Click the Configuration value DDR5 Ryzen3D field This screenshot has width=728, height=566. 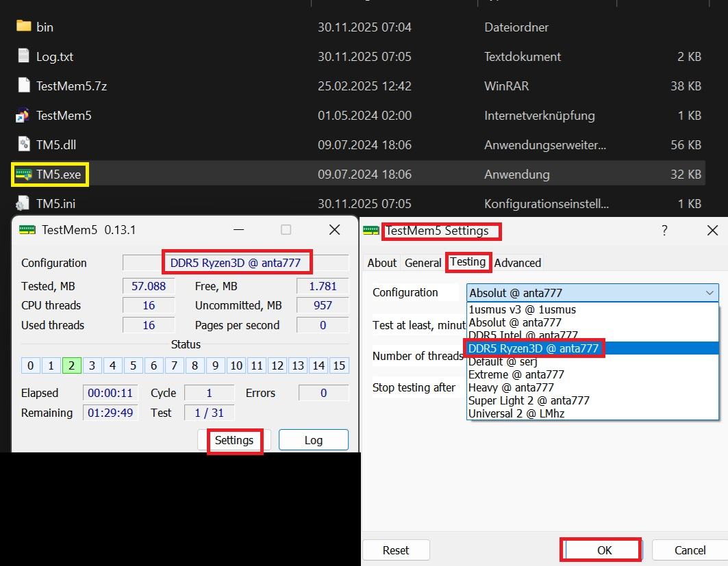(236, 263)
